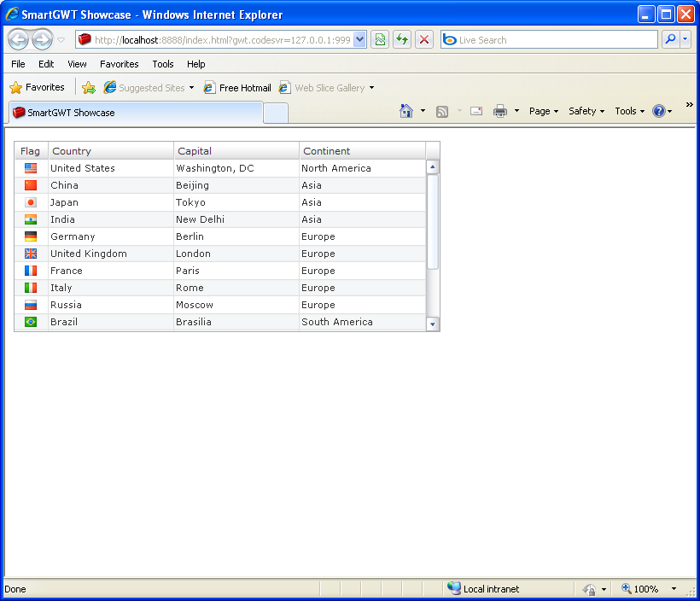Image resolution: width=700 pixels, height=601 pixels.
Task: Open the Safety command bar menu
Action: (x=586, y=111)
